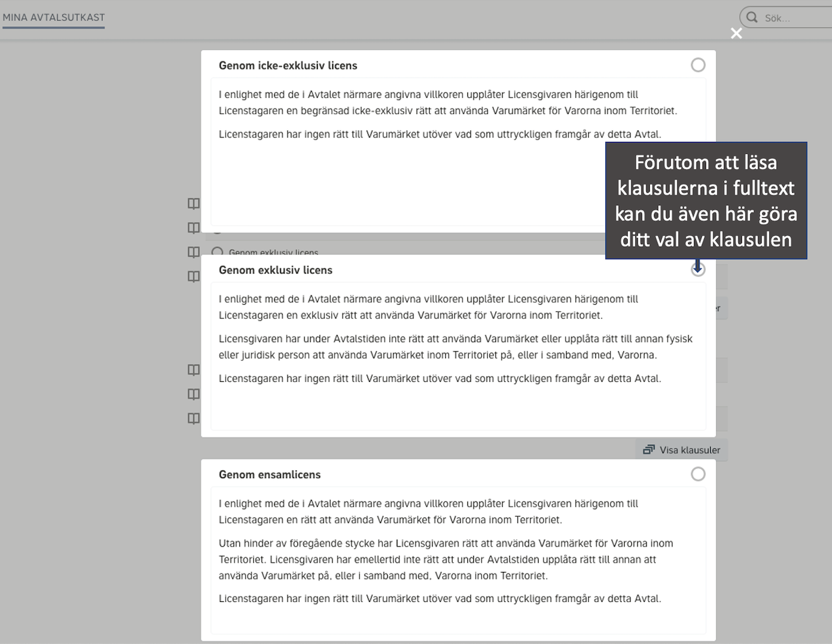Open the book icon beside background 'Genom exklusiv licens' row
The height and width of the screenshot is (644, 832).
pos(193,252)
